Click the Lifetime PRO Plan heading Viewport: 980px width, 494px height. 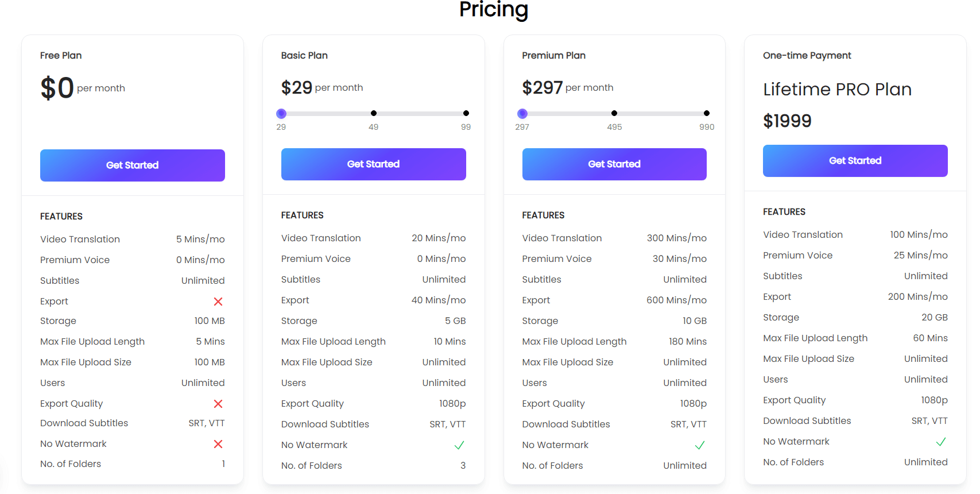(x=838, y=90)
